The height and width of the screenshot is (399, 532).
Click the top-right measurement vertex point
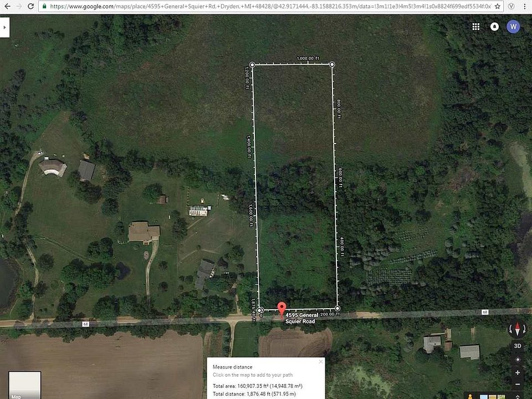tap(332, 64)
